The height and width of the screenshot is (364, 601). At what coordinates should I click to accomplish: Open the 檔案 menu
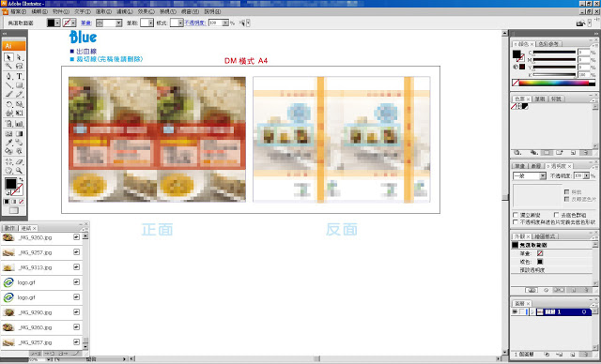click(18, 12)
